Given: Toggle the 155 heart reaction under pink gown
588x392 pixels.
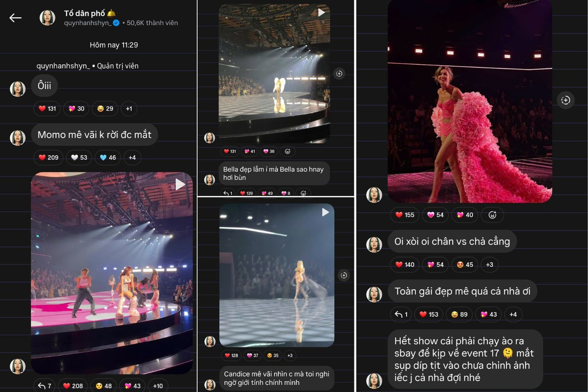Looking at the screenshot, I should pyautogui.click(x=405, y=215).
